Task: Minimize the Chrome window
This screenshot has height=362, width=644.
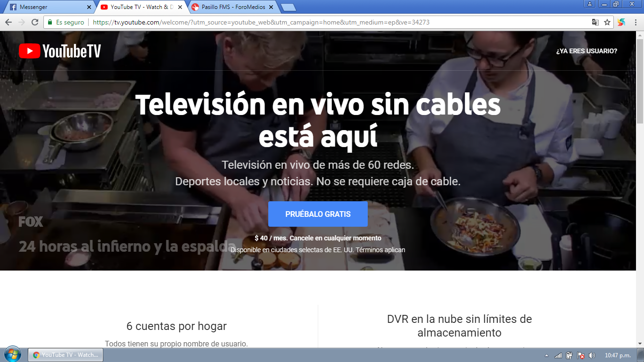Action: pos(605,4)
